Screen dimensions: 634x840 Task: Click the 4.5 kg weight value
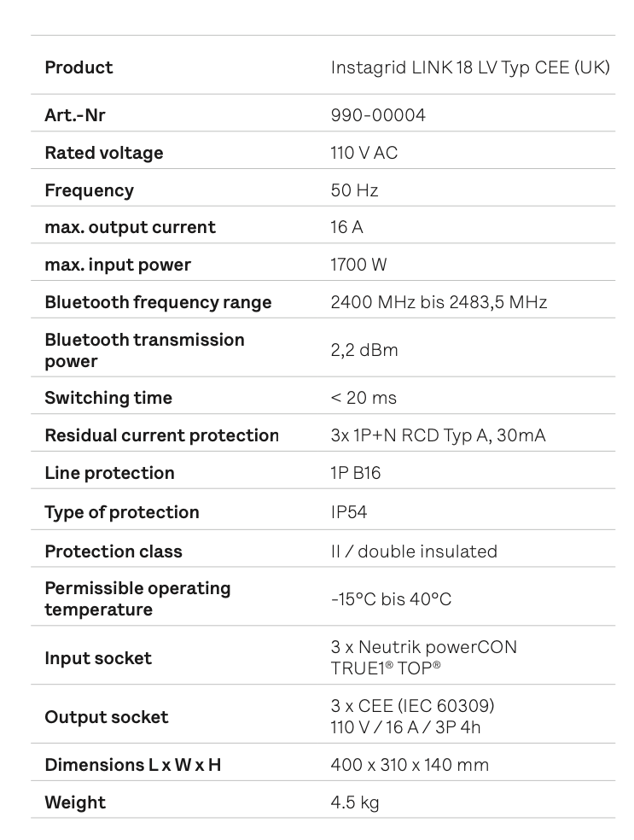[x=355, y=802]
